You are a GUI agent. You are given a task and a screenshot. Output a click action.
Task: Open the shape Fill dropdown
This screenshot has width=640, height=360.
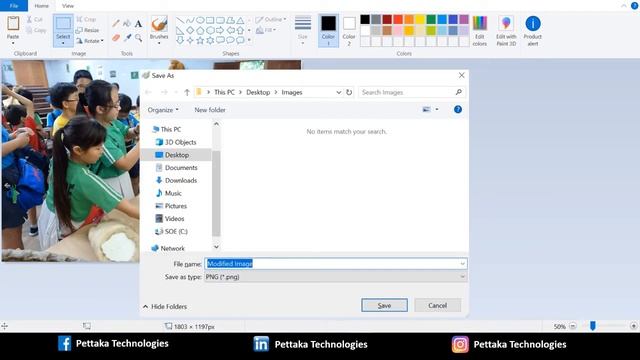(x=266, y=30)
